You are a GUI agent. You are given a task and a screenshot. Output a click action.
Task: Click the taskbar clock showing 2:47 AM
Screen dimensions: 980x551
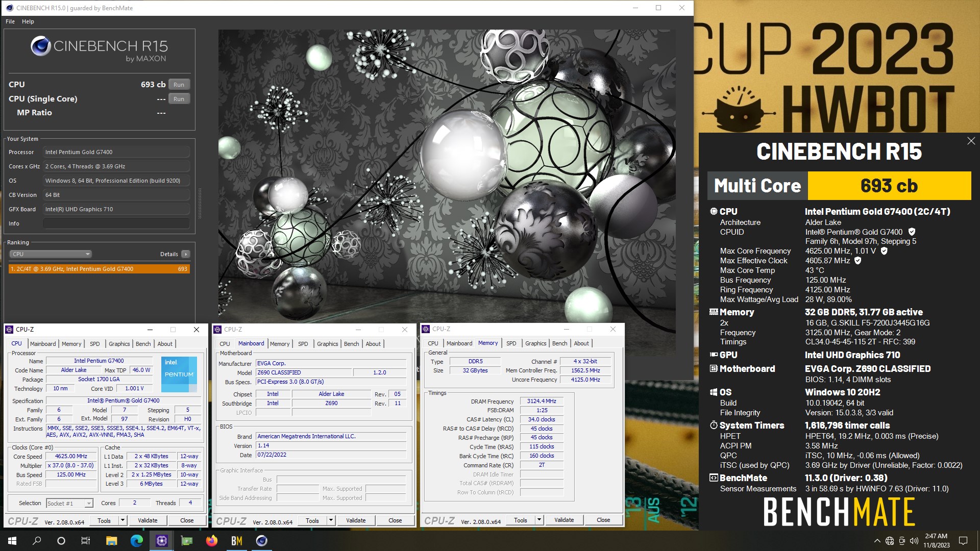(x=936, y=541)
